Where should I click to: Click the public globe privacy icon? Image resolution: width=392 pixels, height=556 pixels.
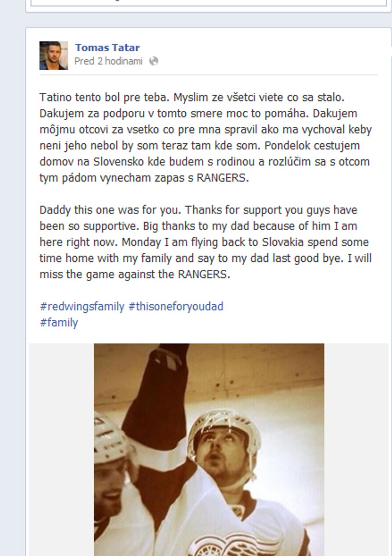pyautogui.click(x=154, y=61)
